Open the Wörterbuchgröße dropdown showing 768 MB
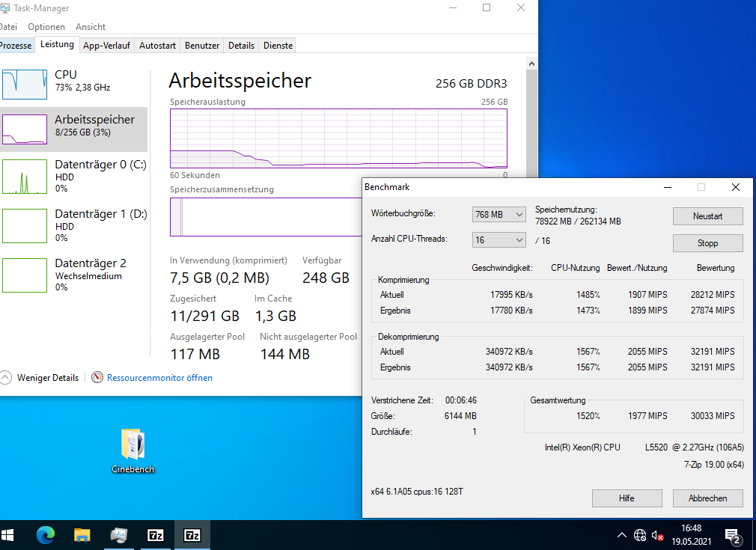The width and height of the screenshot is (756, 550). 499,215
